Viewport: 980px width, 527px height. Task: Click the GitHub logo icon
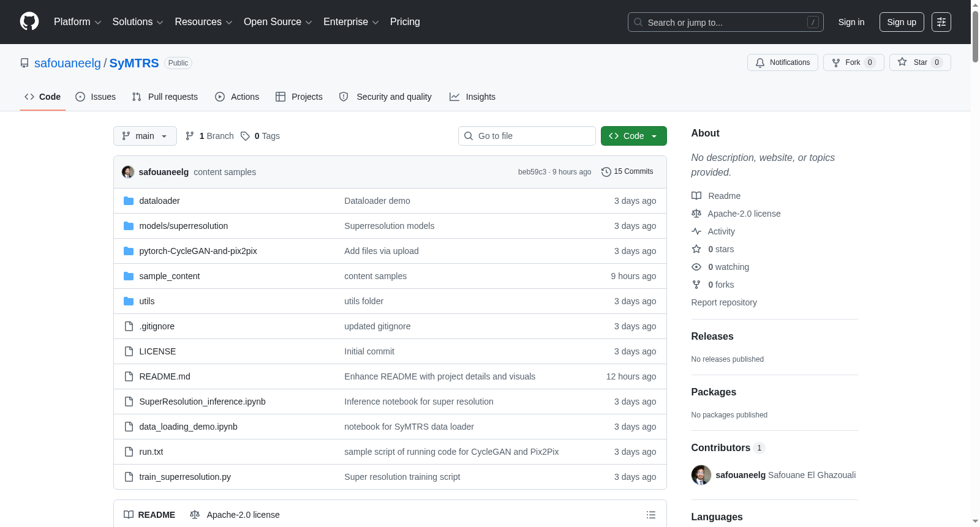click(29, 22)
